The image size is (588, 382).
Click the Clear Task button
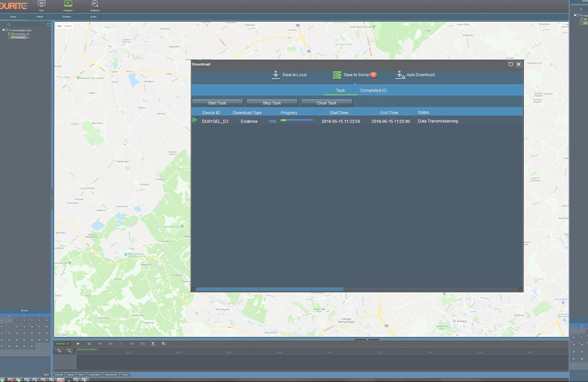pos(327,102)
